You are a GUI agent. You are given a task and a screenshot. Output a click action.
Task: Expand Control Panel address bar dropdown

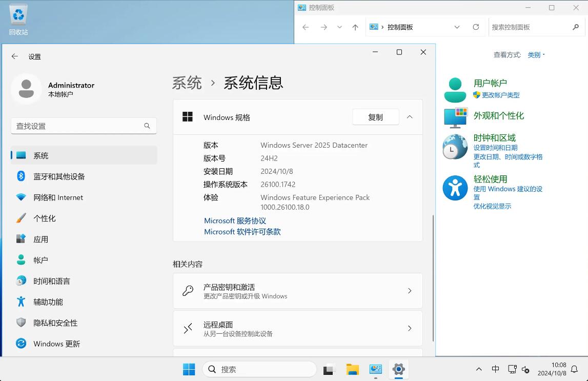(457, 27)
